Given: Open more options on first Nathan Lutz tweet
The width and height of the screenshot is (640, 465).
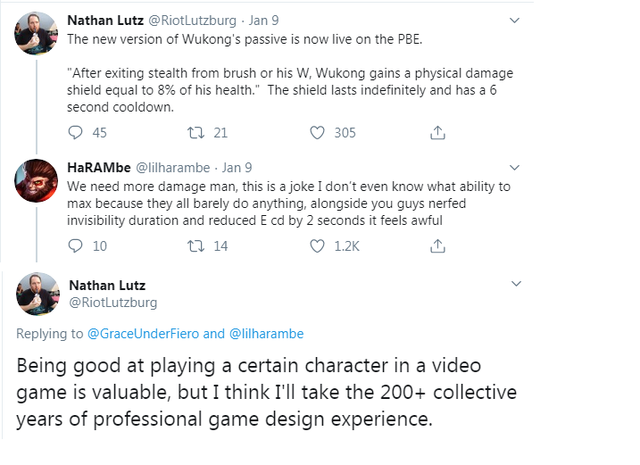Looking at the screenshot, I should (x=515, y=19).
